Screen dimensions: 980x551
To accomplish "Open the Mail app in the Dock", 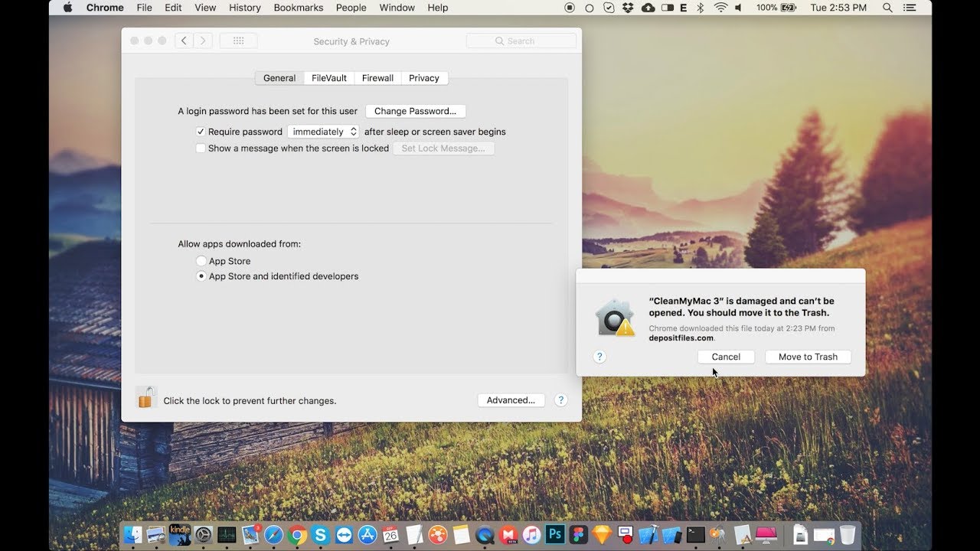I will click(x=250, y=535).
